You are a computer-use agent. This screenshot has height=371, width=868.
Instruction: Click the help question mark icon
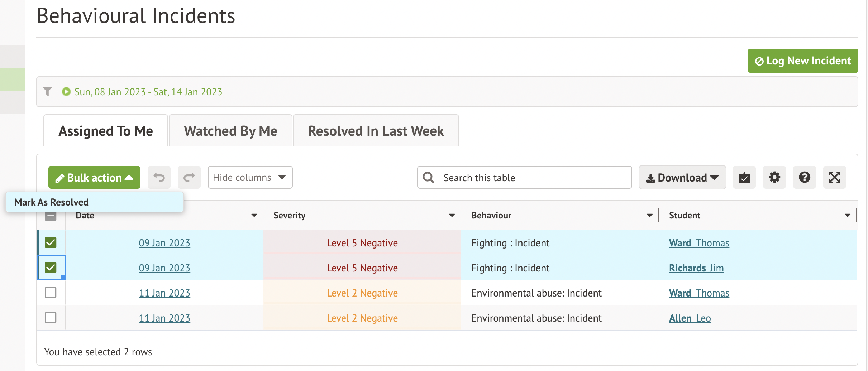(804, 177)
